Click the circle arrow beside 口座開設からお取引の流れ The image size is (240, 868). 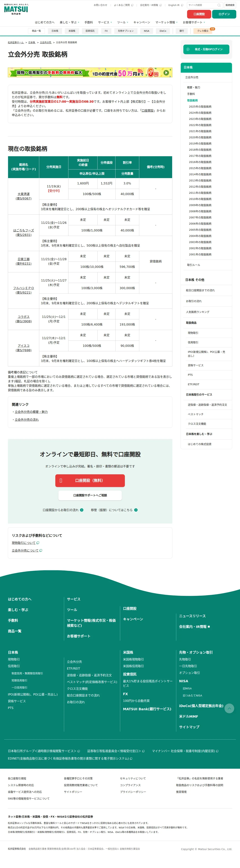point(82,510)
